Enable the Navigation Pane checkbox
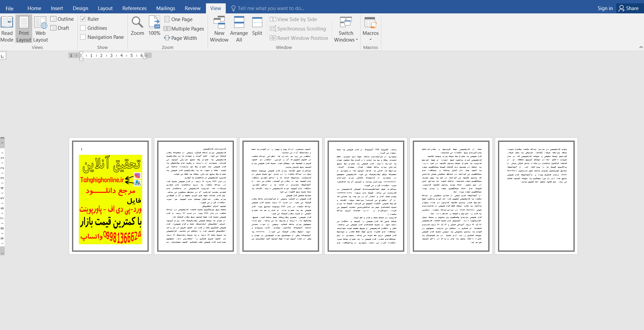644x330 pixels. click(x=83, y=37)
